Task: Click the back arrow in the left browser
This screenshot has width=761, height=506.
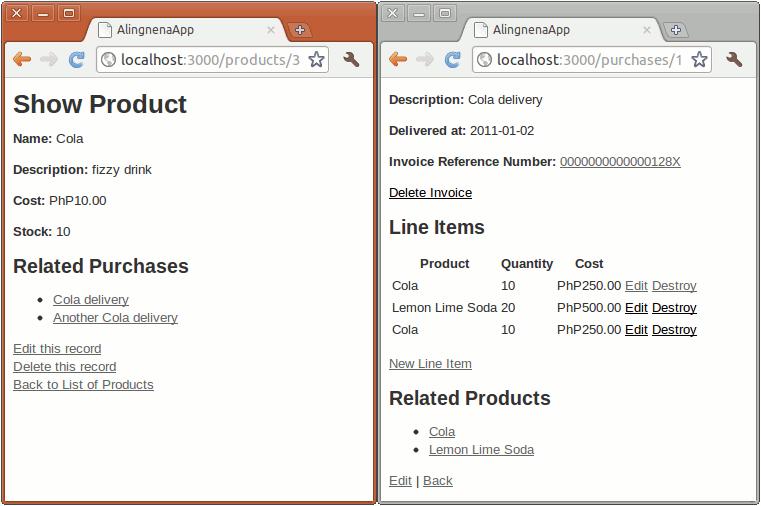Action: pos(22,60)
